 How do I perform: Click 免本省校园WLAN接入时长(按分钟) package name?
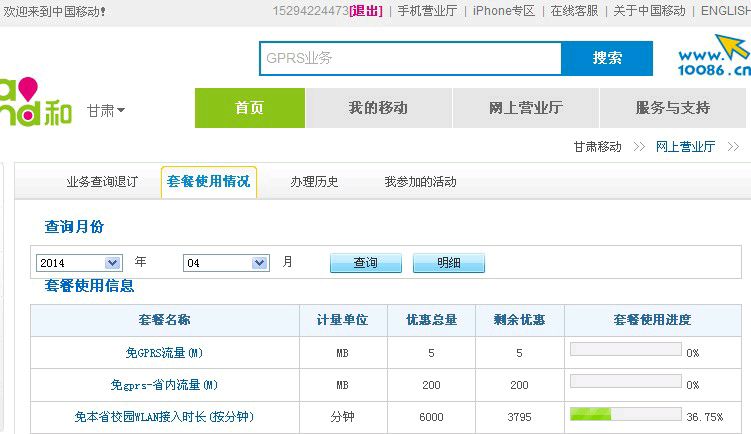pos(164,417)
